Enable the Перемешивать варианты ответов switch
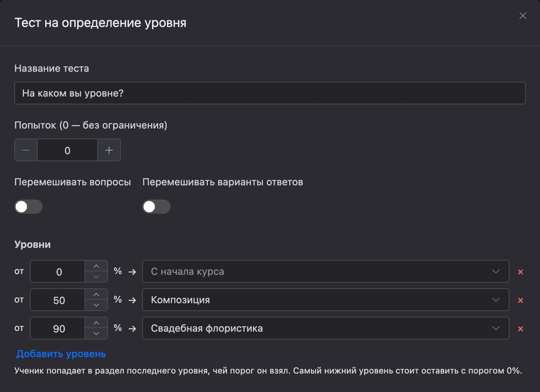Image resolution: width=540 pixels, height=392 pixels. point(156,207)
